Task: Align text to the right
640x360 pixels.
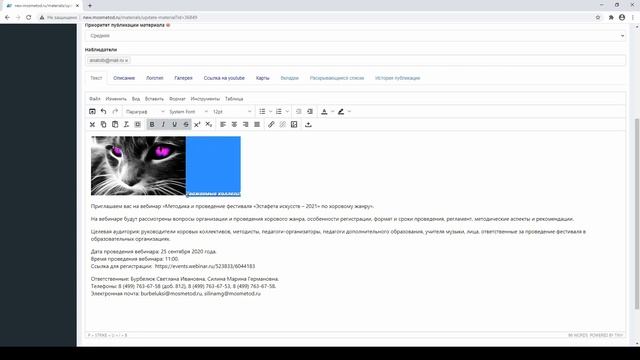Action: tap(246, 124)
